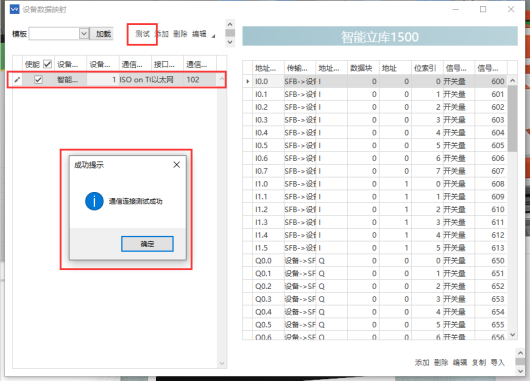Click the bottom toolbar scroller up arrow
This screenshot has width=530, height=381.
point(520,353)
